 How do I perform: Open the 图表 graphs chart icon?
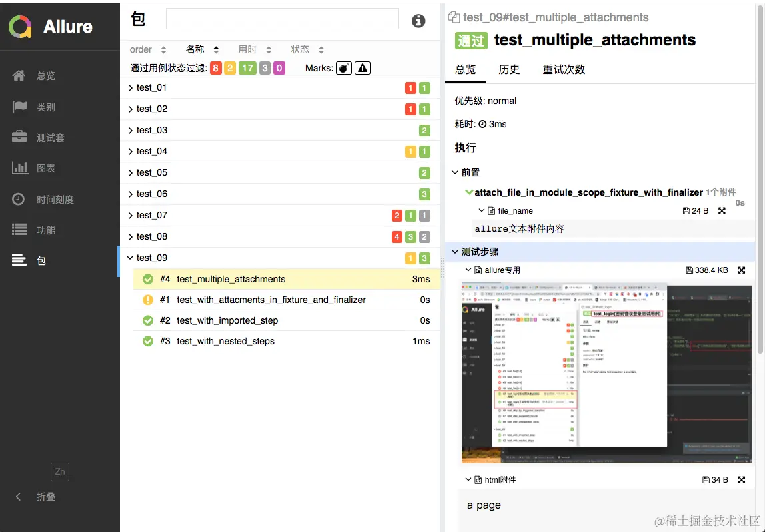click(19, 168)
